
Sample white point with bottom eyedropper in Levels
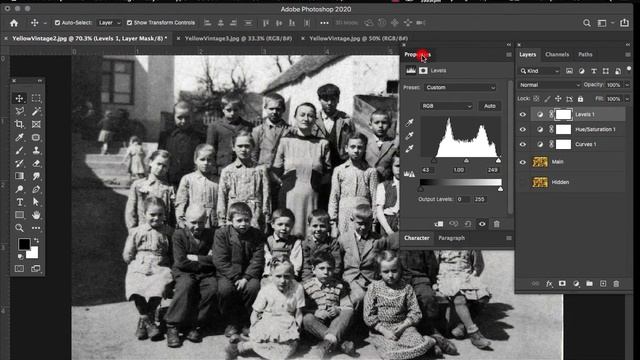[409, 149]
